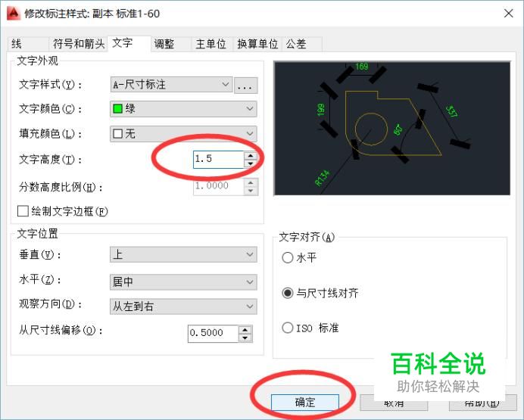Select the 水平 text alignment radio
The height and width of the screenshot is (420, 524).
click(x=288, y=258)
